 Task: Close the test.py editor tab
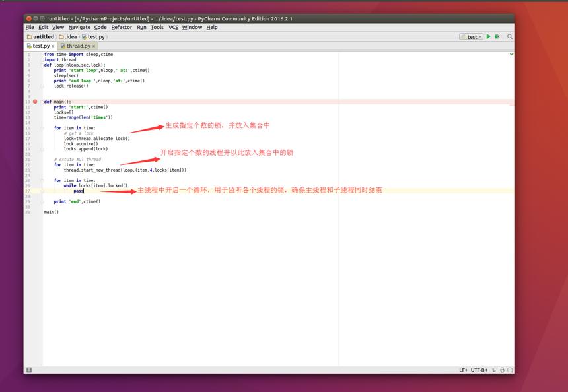point(53,46)
